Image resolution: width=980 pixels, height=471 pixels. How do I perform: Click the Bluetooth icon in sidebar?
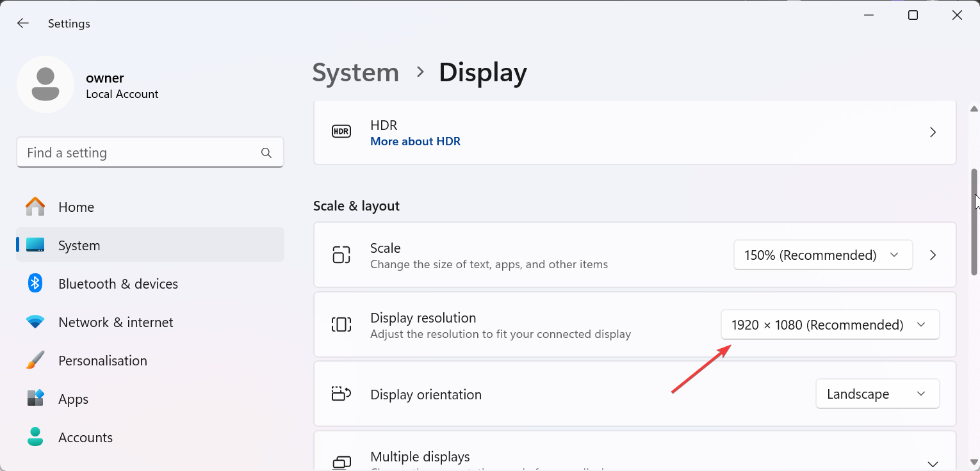tap(35, 283)
